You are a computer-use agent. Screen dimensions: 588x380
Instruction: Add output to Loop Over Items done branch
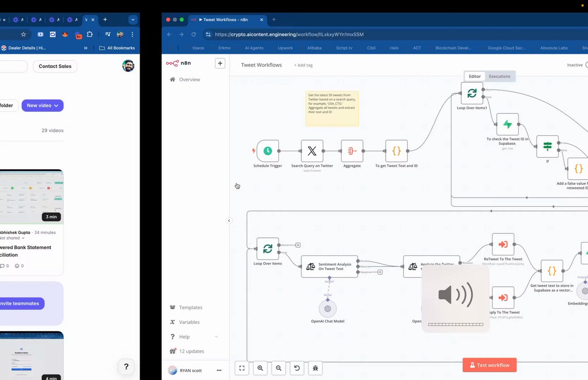coord(298,245)
